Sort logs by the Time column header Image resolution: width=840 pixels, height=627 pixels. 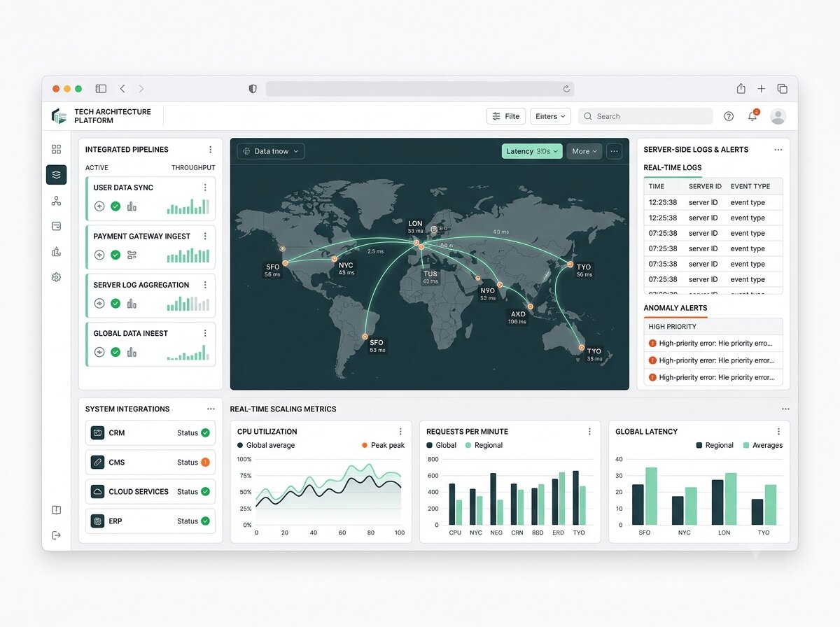(657, 186)
